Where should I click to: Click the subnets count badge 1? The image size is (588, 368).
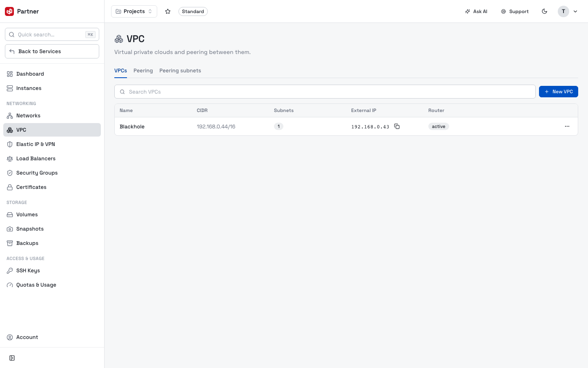(278, 126)
